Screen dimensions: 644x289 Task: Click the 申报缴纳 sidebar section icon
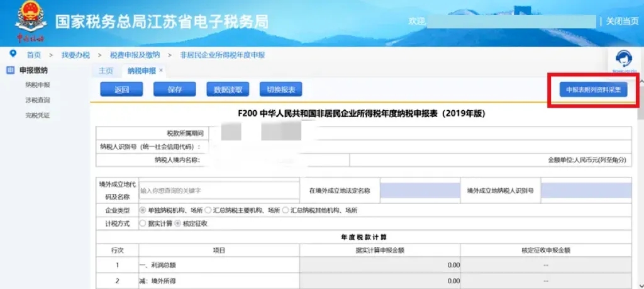[x=11, y=71]
